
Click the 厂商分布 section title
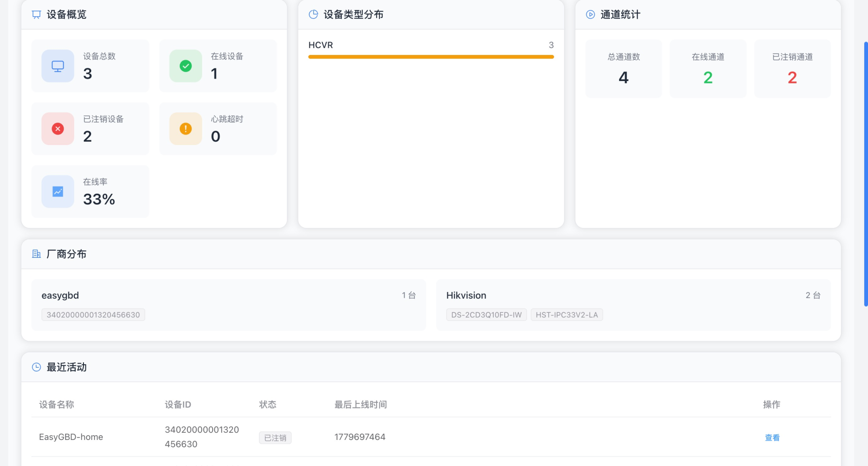(67, 254)
